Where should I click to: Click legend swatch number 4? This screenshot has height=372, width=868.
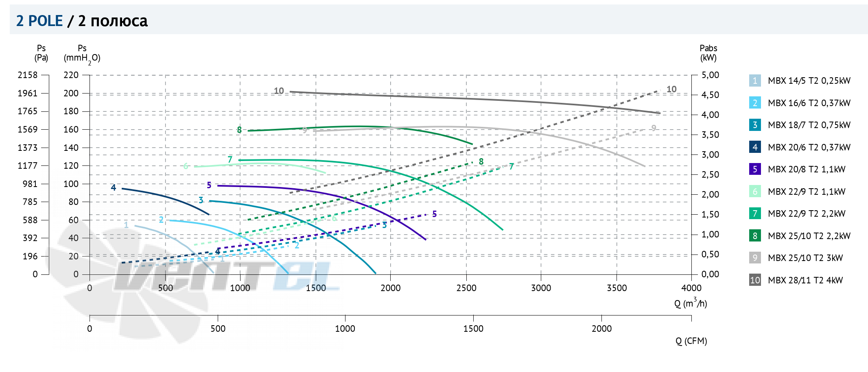(755, 147)
